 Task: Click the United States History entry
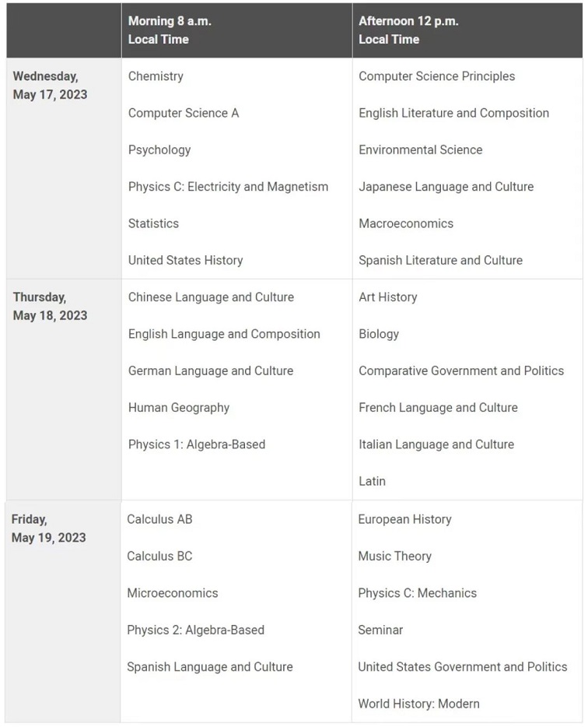coord(185,260)
